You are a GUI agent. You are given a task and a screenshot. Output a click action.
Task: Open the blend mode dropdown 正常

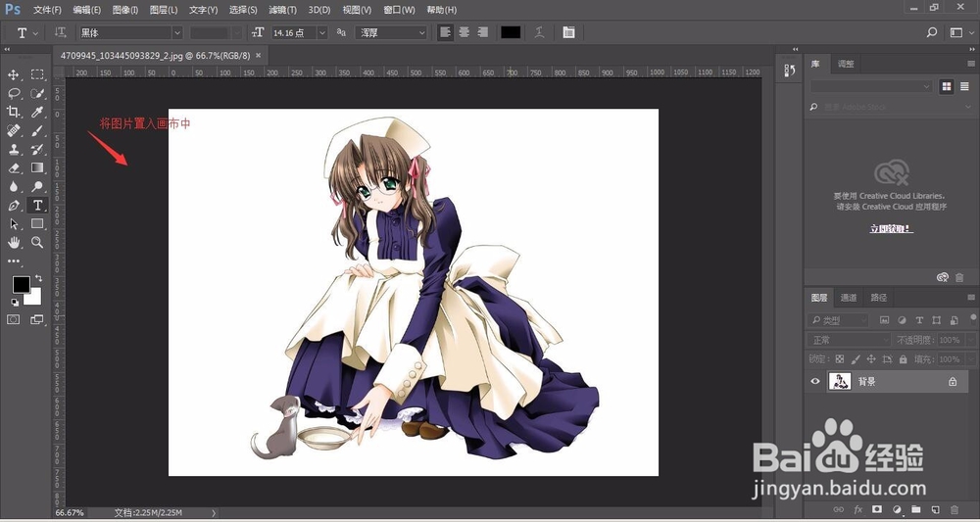tap(849, 340)
